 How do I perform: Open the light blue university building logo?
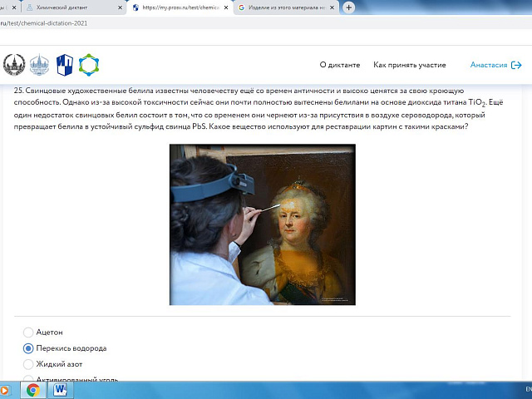tap(39, 65)
